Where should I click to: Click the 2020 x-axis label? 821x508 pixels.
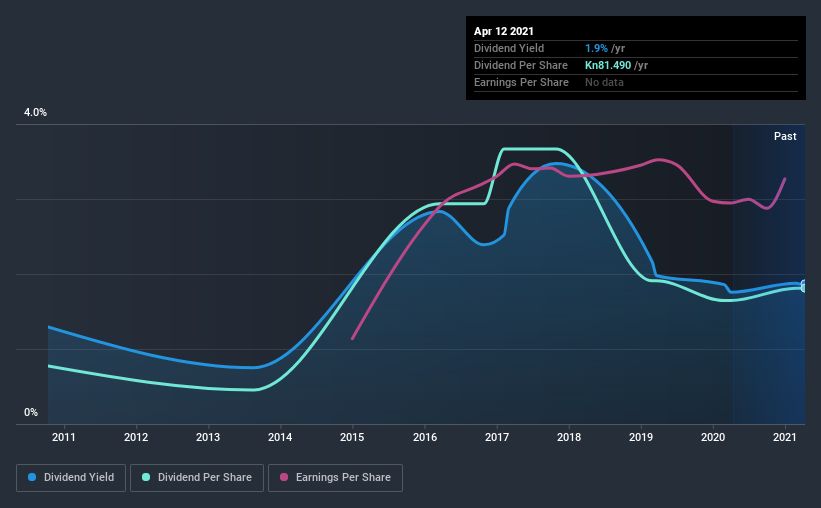(x=713, y=437)
